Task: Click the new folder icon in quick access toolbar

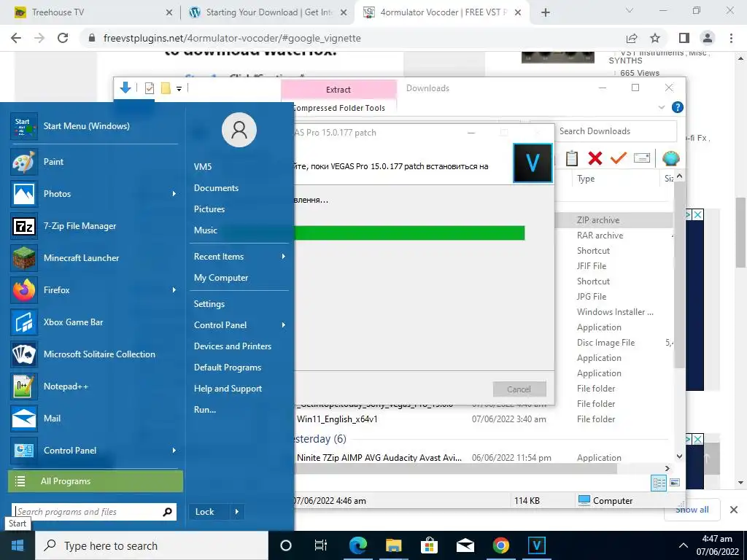Action: [x=166, y=88]
